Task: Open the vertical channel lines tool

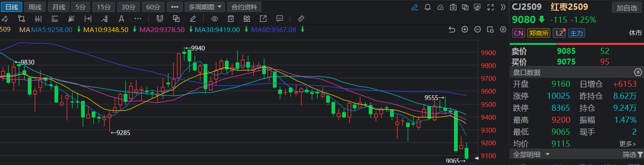Action: pos(38,18)
